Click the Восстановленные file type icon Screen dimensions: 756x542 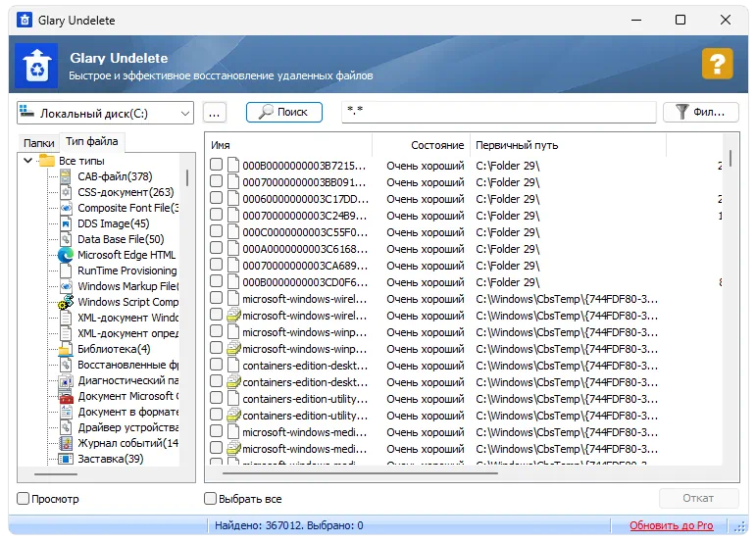coord(66,365)
